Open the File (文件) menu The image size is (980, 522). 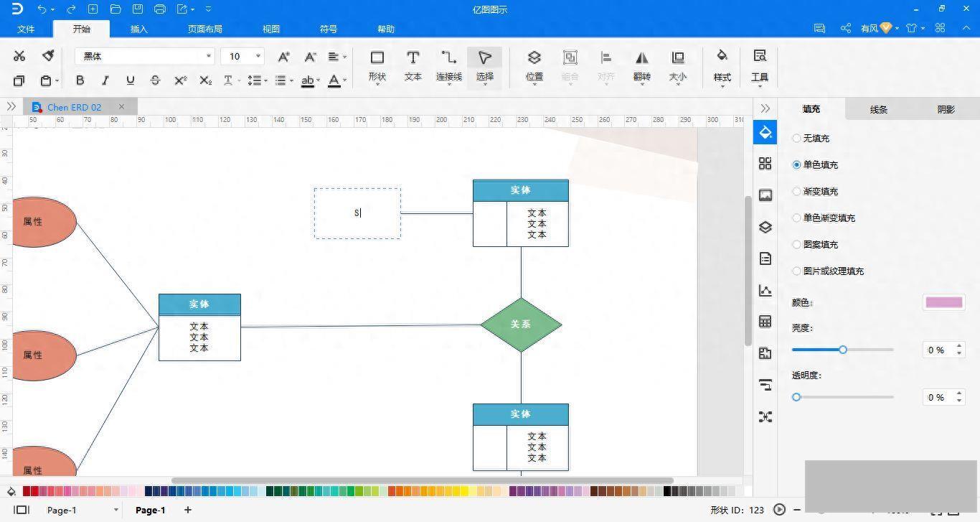point(26,29)
